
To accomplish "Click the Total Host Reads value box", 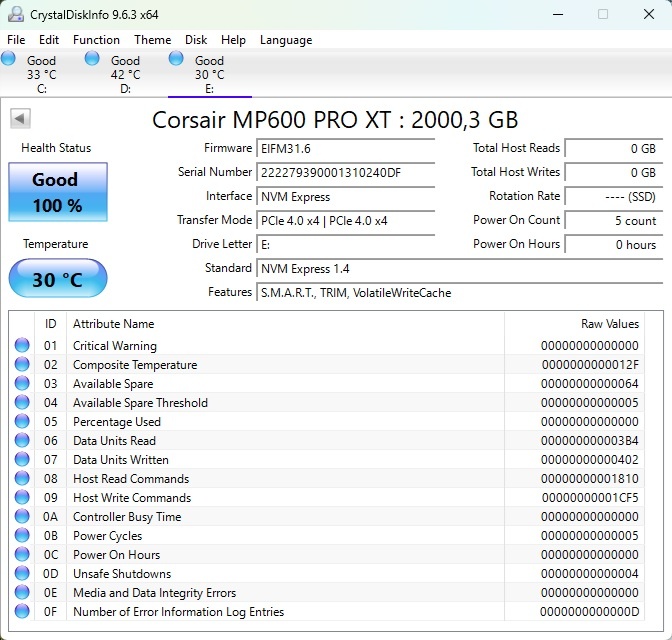I will (x=614, y=149).
